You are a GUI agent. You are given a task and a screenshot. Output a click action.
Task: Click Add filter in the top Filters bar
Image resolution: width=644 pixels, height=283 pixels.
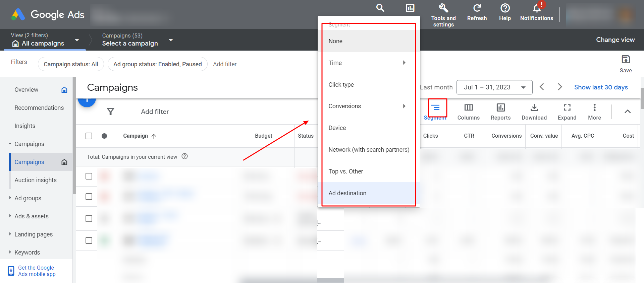pos(225,64)
